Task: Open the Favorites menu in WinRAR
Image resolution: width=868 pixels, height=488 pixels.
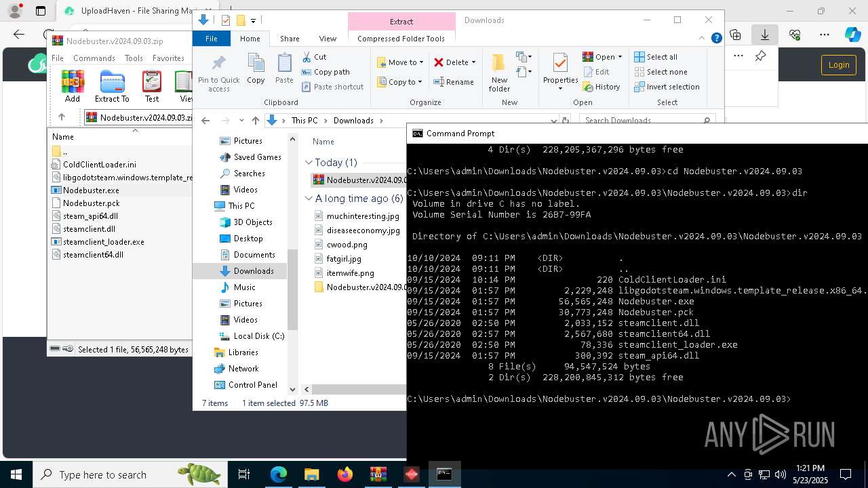Action: (168, 58)
